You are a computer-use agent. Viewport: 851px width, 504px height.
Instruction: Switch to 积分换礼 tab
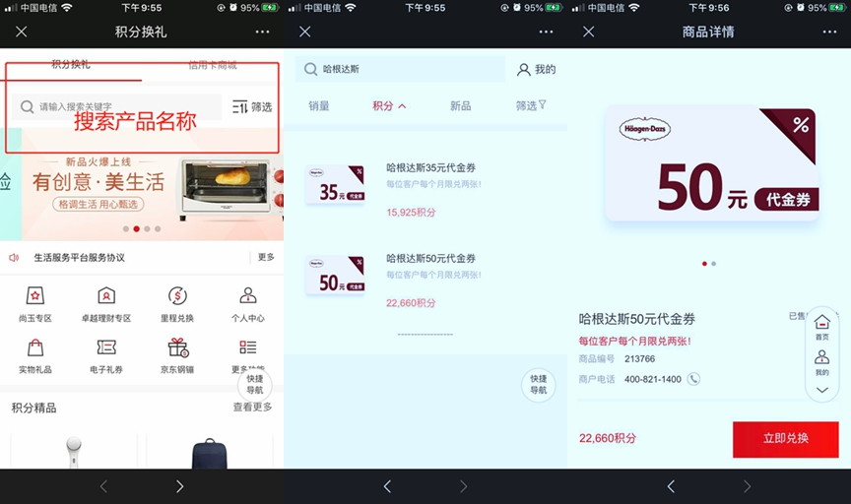pos(71,65)
